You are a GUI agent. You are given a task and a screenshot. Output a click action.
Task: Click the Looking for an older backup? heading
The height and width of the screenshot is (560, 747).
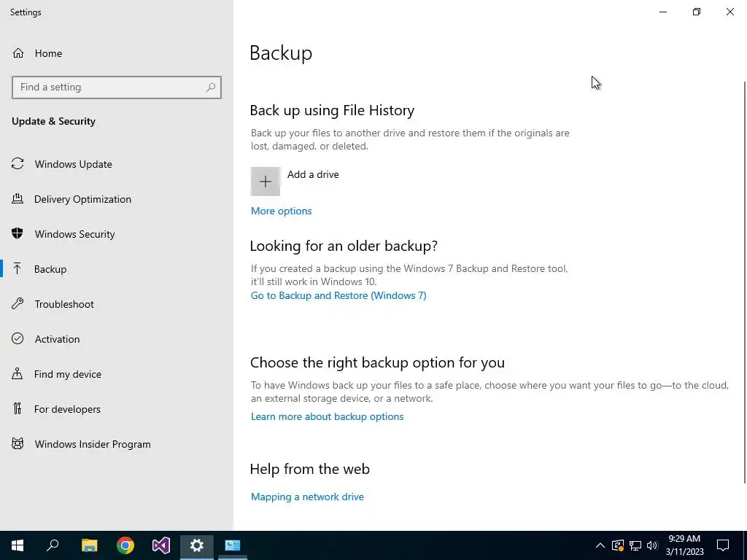click(x=344, y=246)
